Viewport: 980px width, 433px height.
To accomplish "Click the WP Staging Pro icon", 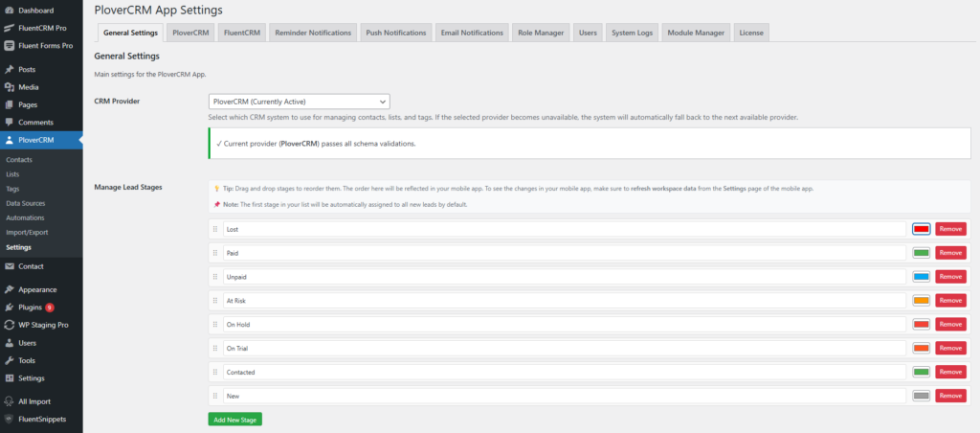I will pyautogui.click(x=9, y=325).
